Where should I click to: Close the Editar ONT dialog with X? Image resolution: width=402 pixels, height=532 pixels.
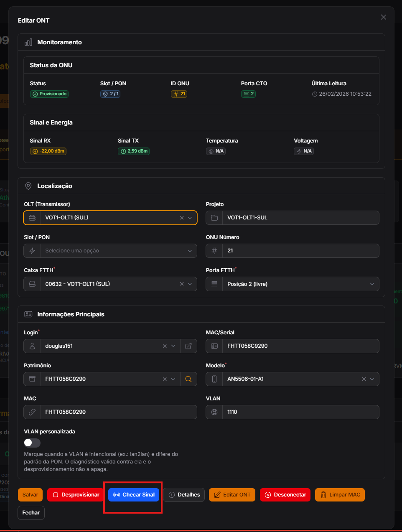[x=384, y=17]
